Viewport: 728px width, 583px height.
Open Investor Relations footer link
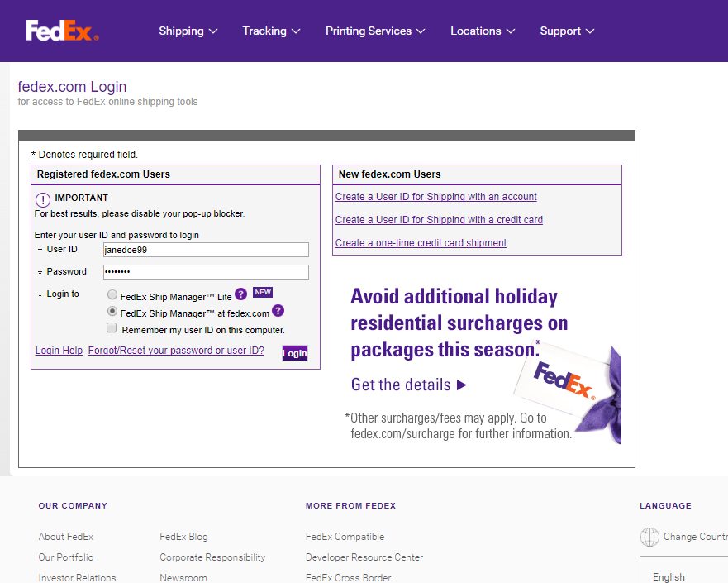[77, 577]
